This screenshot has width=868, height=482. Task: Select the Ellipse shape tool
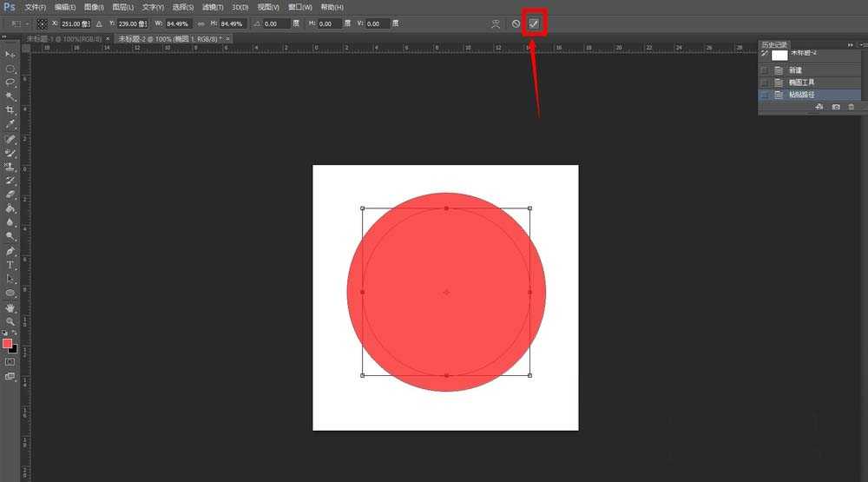click(10, 293)
